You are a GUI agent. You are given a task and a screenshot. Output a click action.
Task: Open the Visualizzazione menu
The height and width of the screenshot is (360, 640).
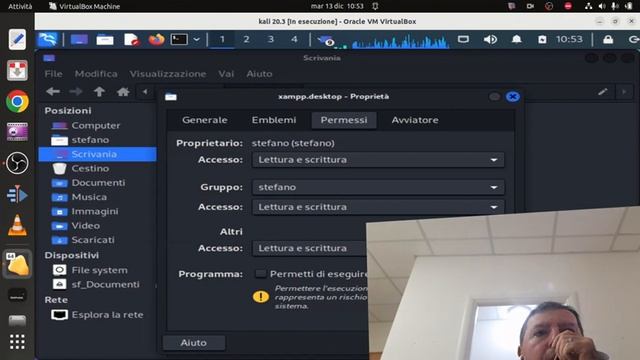point(168,74)
